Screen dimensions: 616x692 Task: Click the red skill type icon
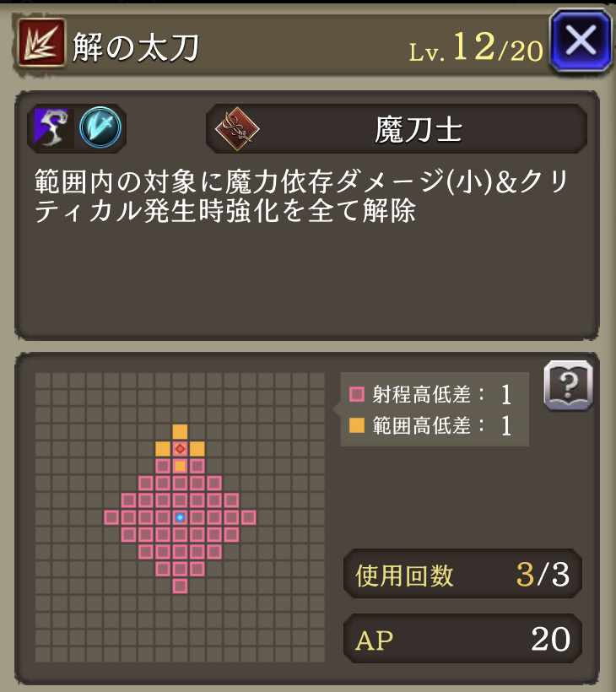[41, 43]
